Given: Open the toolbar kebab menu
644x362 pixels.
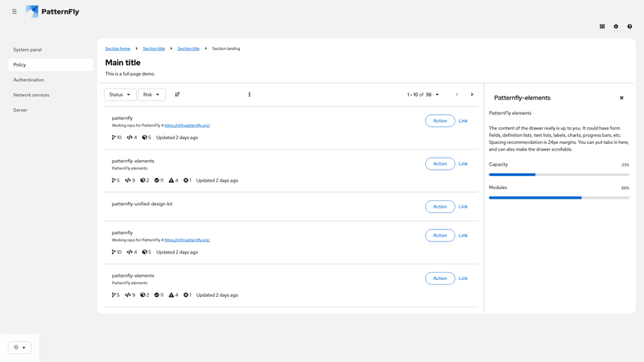Looking at the screenshot, I should pos(250,94).
